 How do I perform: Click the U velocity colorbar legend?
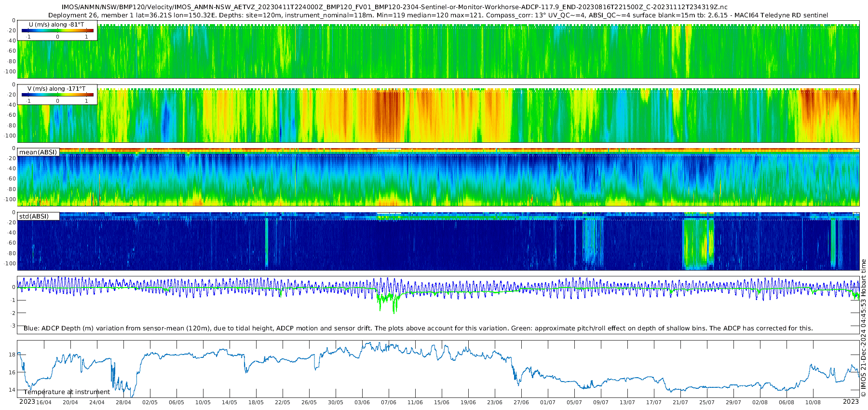click(x=57, y=30)
